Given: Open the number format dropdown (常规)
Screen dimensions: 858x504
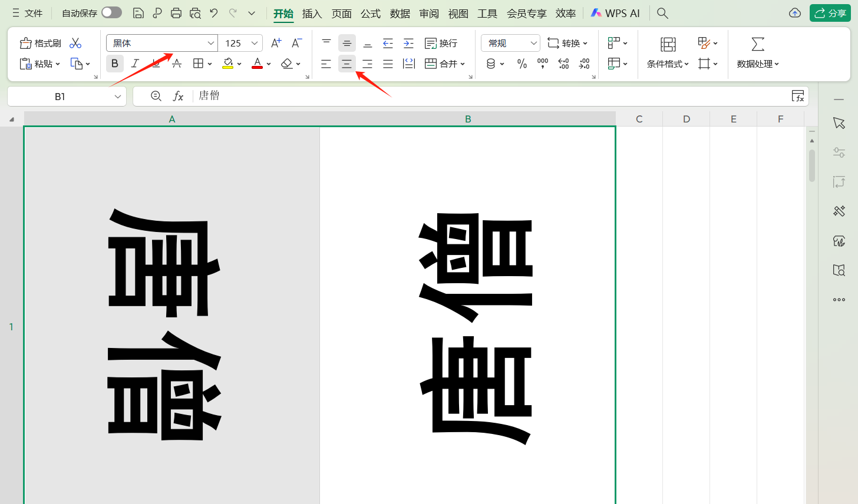Looking at the screenshot, I should click(x=533, y=43).
